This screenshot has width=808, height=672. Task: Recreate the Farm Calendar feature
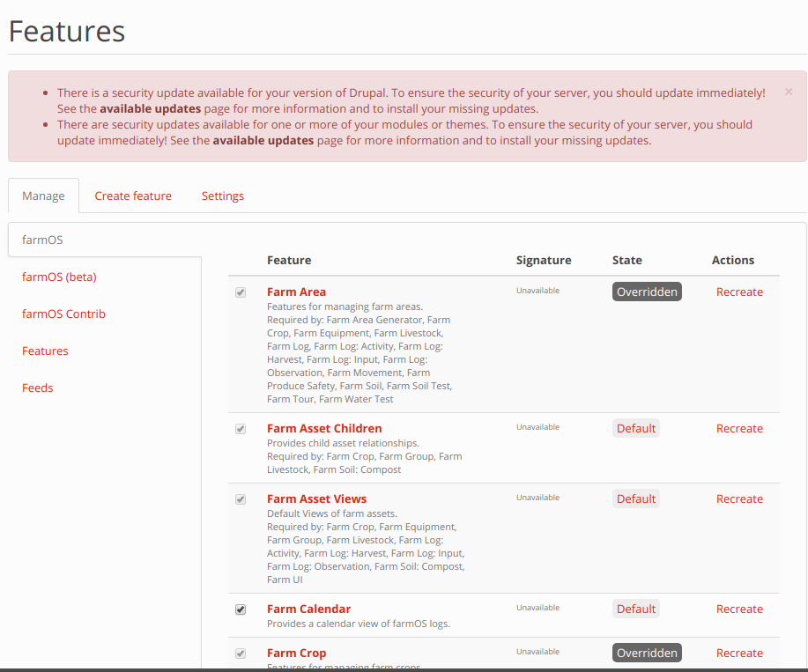pyautogui.click(x=739, y=609)
